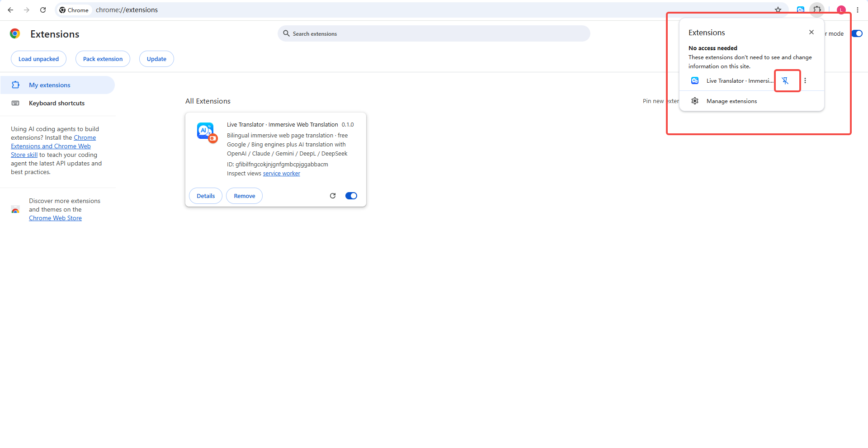This screenshot has width=868, height=448.
Task: Select Manage extensions in popup
Action: [x=751, y=101]
